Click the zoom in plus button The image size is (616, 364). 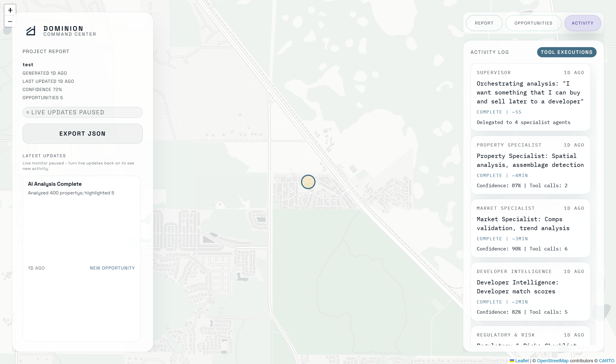(x=10, y=10)
